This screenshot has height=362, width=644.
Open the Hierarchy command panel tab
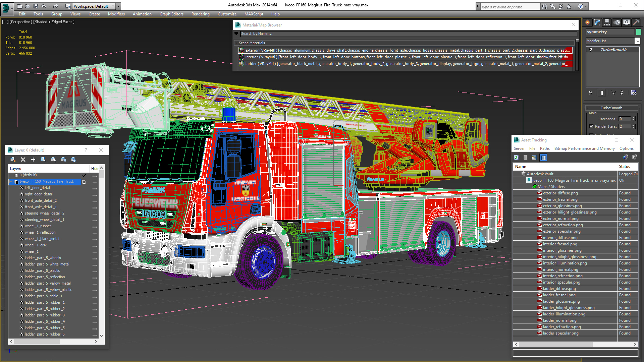tap(607, 22)
